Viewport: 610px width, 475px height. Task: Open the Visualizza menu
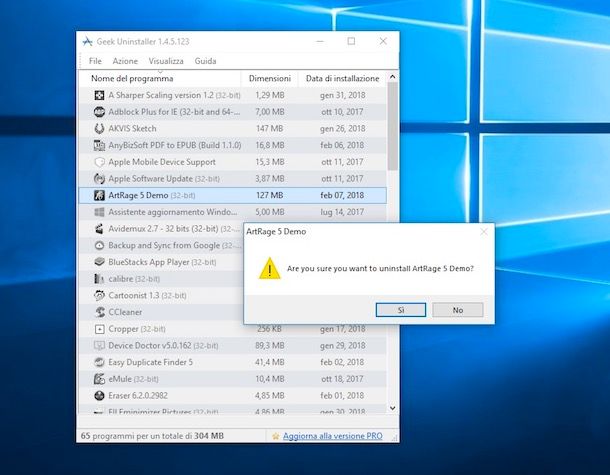pyautogui.click(x=166, y=61)
